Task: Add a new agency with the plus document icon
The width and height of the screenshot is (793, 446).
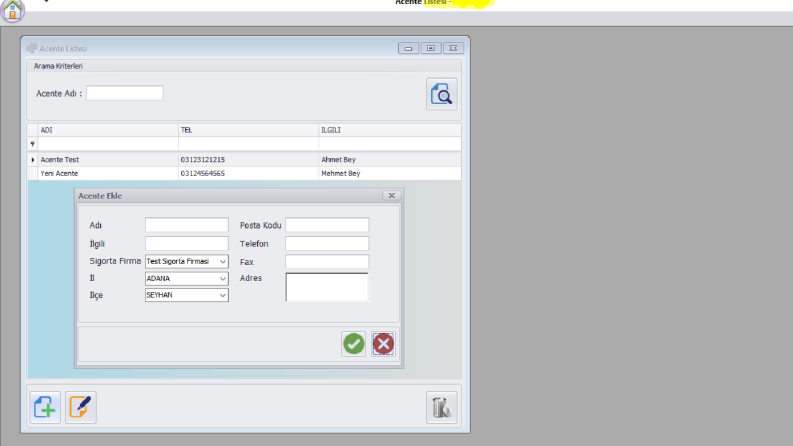Action: (45, 407)
